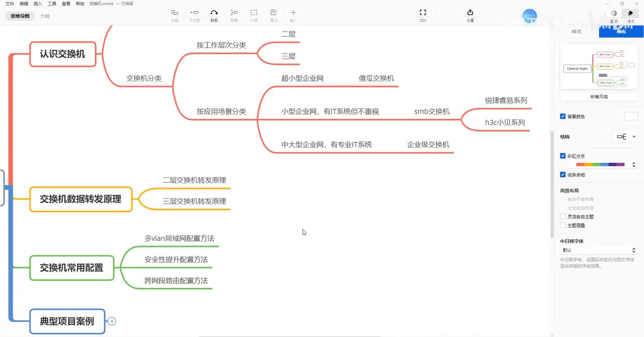644x337 pixels.
Task: Click the recording timer badge
Action: (x=529, y=17)
